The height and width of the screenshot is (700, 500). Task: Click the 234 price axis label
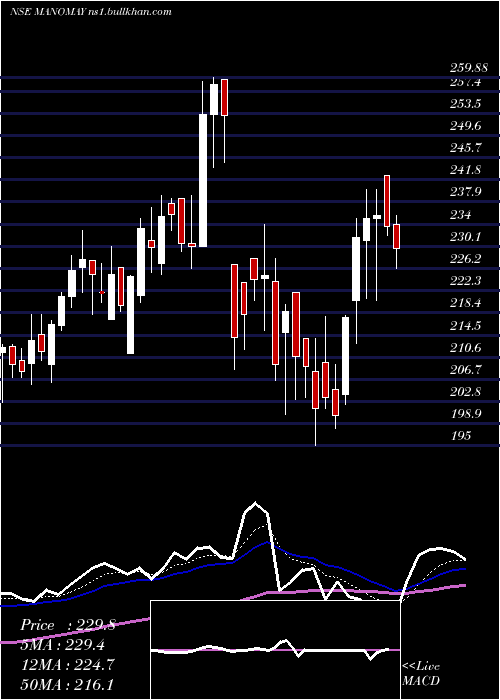[x=461, y=215]
